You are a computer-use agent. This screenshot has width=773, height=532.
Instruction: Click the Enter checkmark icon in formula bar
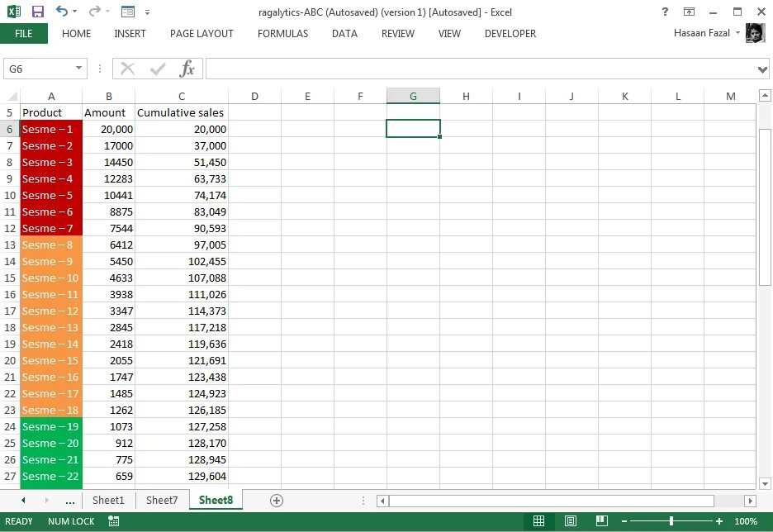pyautogui.click(x=158, y=69)
